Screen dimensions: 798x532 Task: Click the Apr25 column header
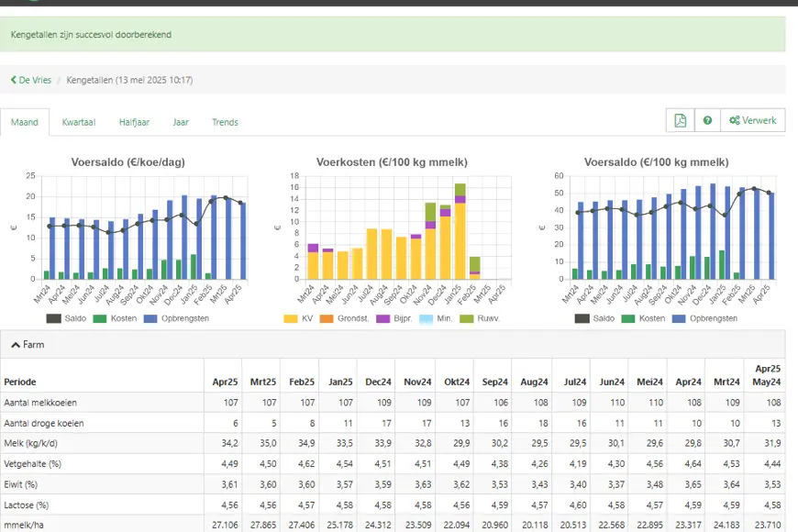click(225, 382)
